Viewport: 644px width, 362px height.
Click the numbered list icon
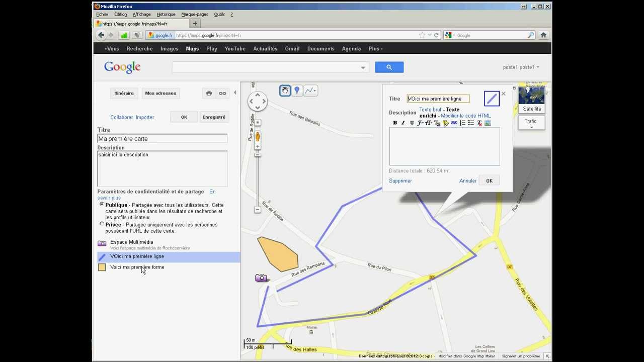pyautogui.click(x=462, y=123)
